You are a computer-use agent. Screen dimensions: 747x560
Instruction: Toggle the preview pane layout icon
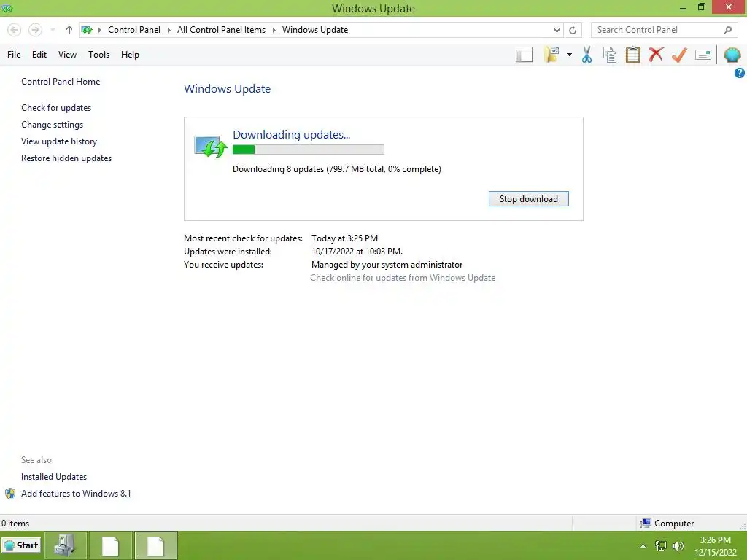[524, 55]
